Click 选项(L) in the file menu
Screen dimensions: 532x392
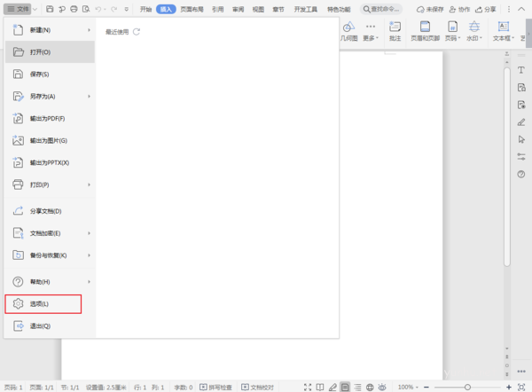pyautogui.click(x=43, y=304)
